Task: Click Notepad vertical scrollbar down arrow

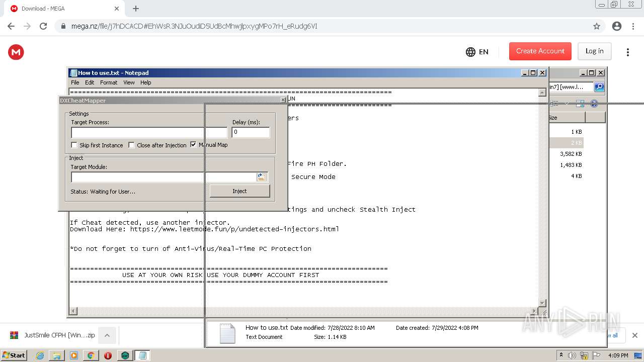Action: coord(542,303)
